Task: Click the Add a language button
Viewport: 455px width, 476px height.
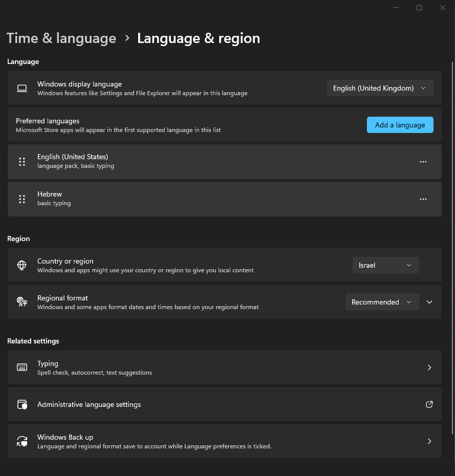Action: click(400, 125)
